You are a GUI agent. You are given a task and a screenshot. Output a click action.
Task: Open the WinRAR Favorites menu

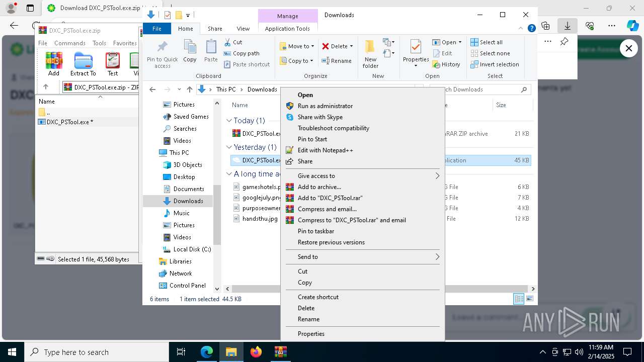coord(125,43)
